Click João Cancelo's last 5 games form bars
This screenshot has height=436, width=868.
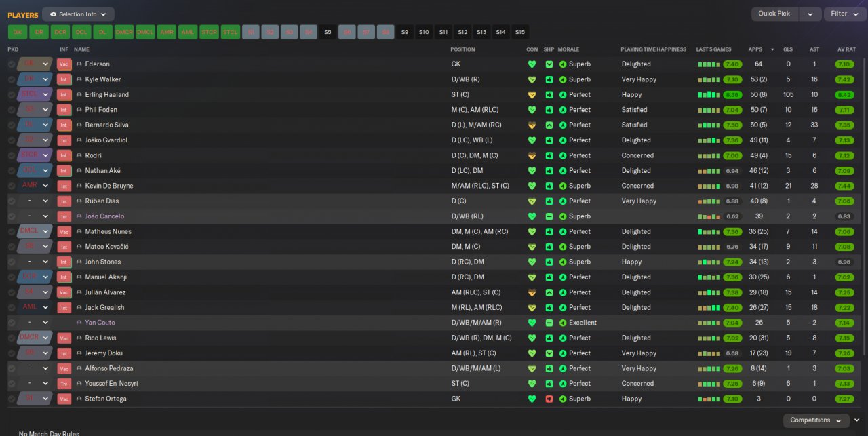click(709, 216)
